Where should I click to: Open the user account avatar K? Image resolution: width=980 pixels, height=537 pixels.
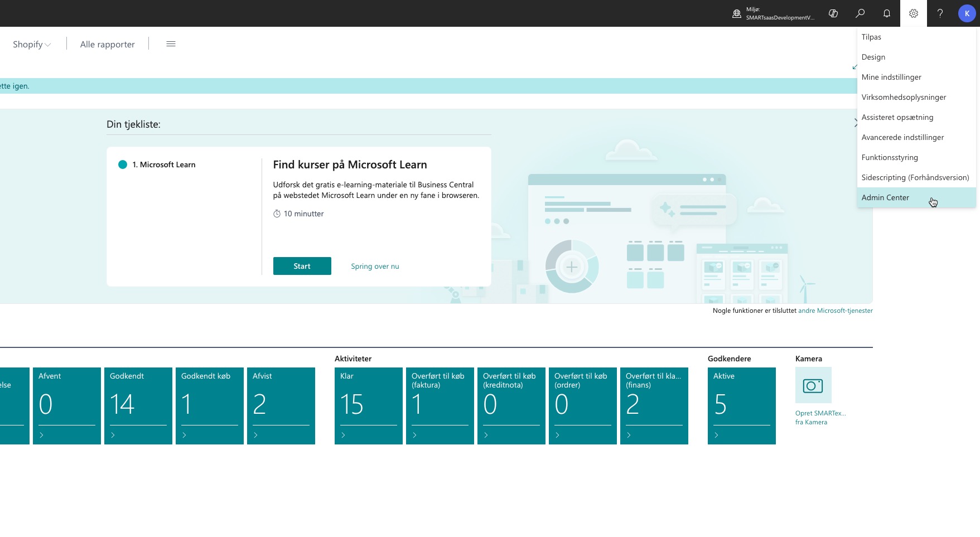[967, 13]
